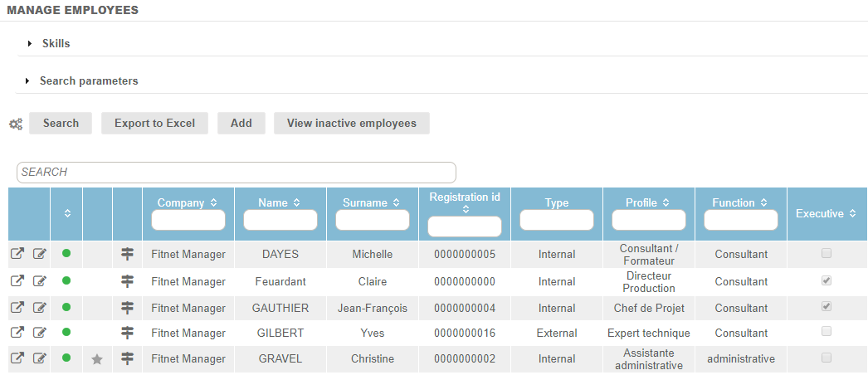This screenshot has width=868, height=375.
Task: Edit the Feuardant employee row
Action: tap(39, 281)
